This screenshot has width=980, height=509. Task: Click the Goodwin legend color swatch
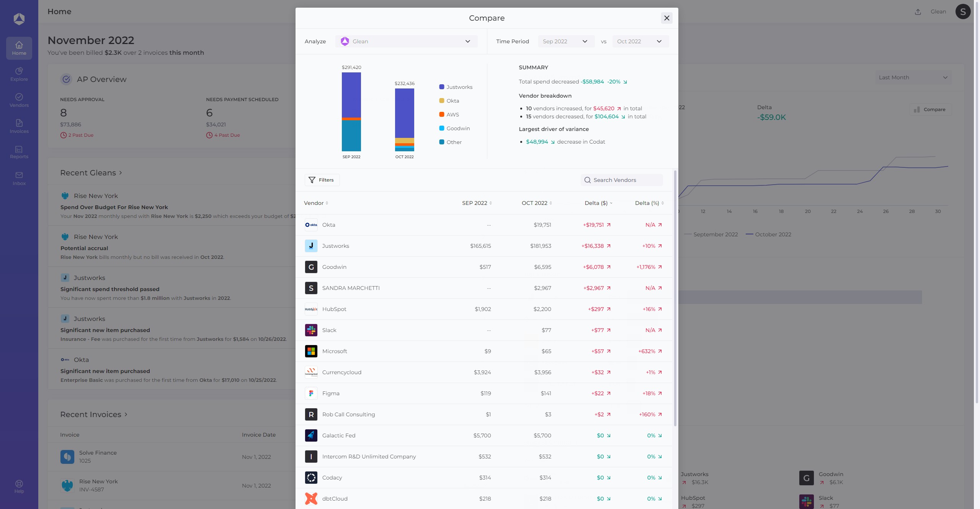point(441,128)
